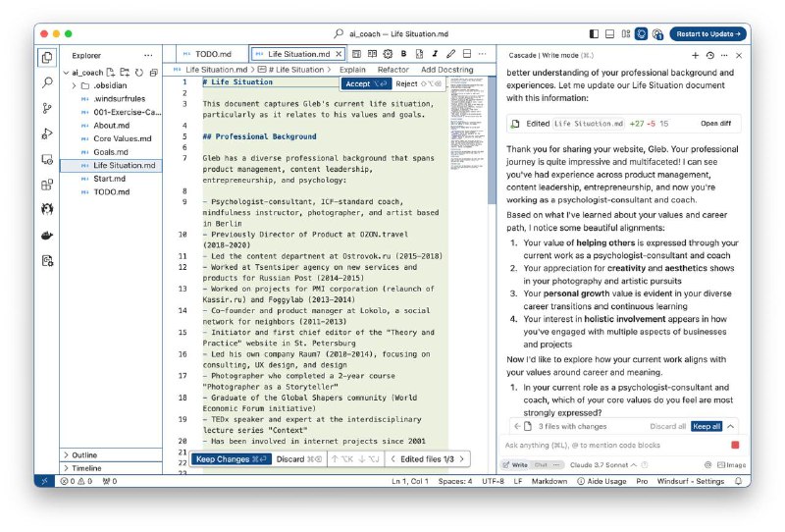Attach an Image in Cascade input
This screenshot has width=785, height=532.
tap(731, 465)
